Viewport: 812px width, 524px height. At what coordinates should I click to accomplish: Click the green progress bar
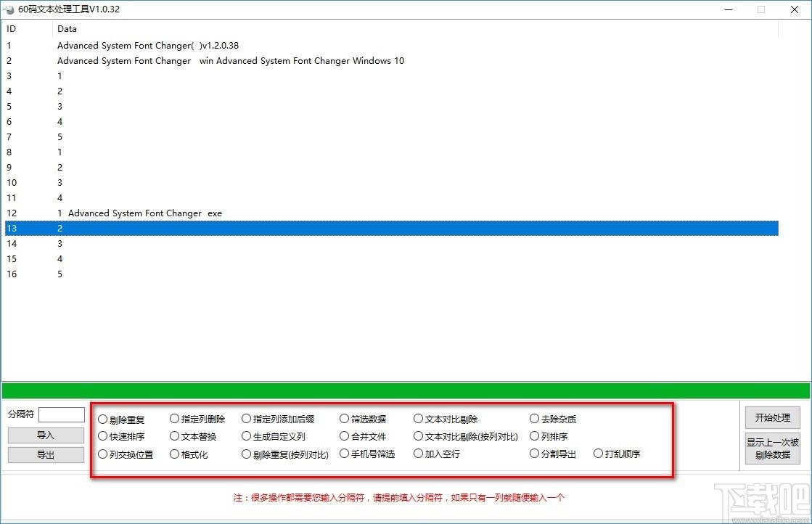406,390
